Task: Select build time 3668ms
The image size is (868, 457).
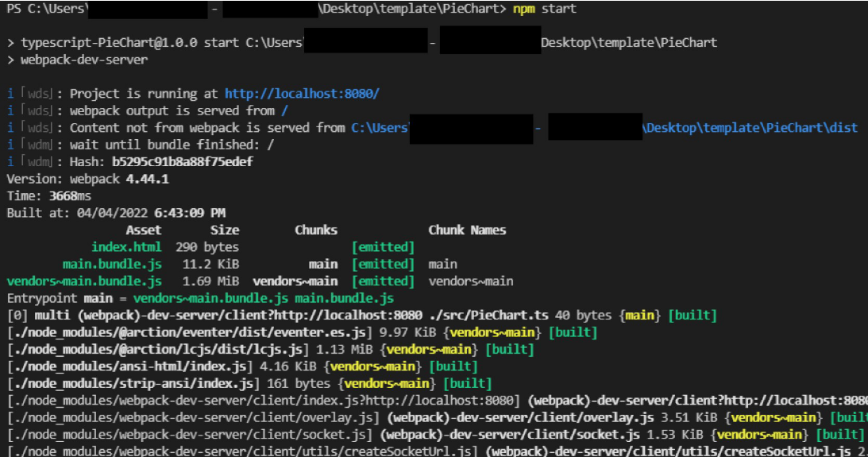Action: (x=71, y=196)
